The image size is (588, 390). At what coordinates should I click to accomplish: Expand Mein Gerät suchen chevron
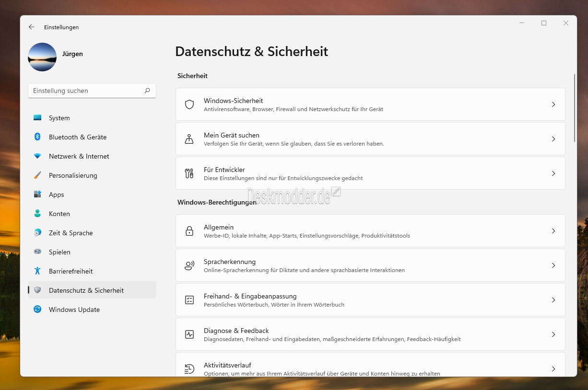553,139
